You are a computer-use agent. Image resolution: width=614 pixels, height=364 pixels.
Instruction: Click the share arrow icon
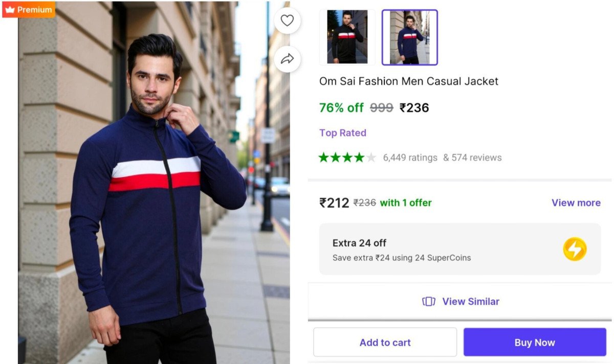click(287, 59)
